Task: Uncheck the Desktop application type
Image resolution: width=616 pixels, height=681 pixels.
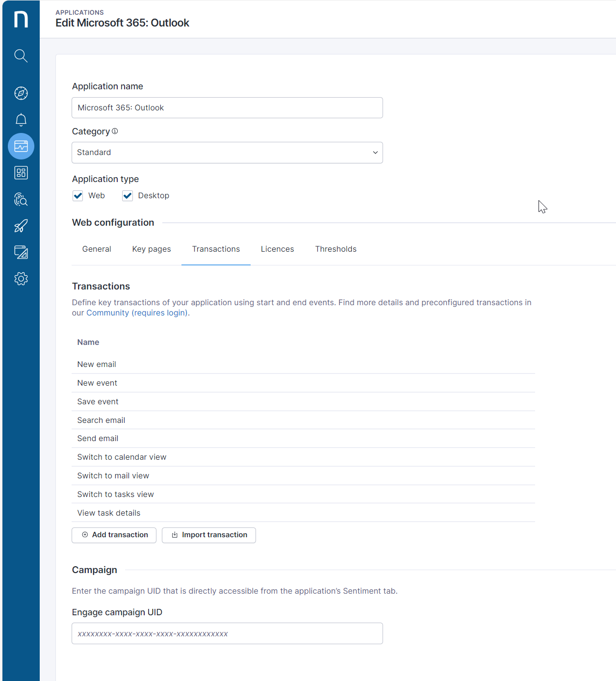Action: (x=128, y=196)
